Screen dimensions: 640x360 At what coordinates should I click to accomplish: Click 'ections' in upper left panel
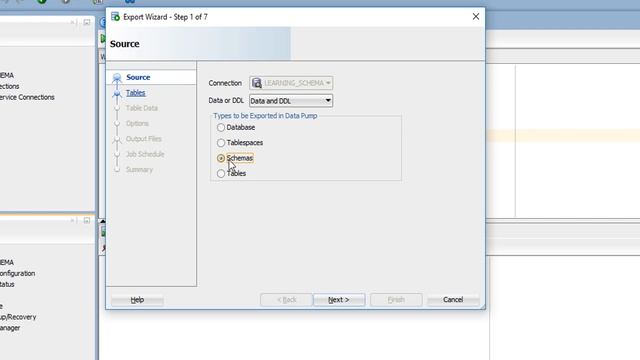(9, 87)
